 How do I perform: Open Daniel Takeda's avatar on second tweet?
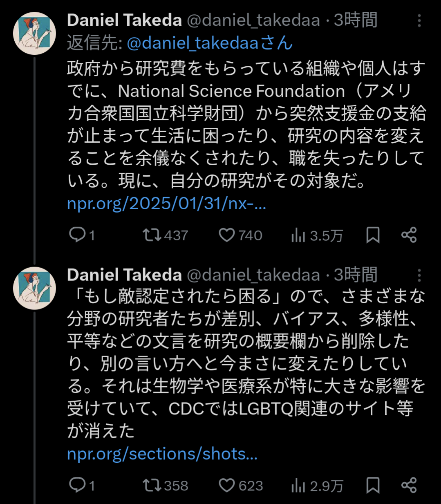(34, 288)
